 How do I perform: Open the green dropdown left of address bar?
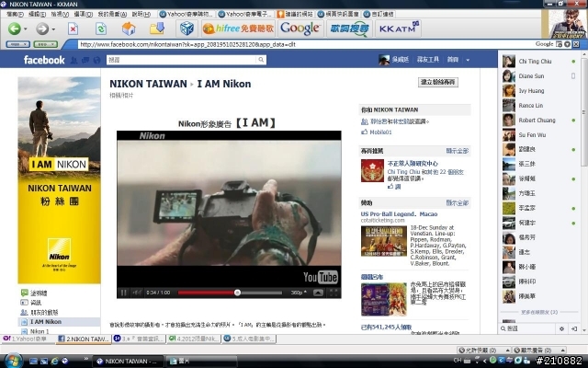[45, 44]
